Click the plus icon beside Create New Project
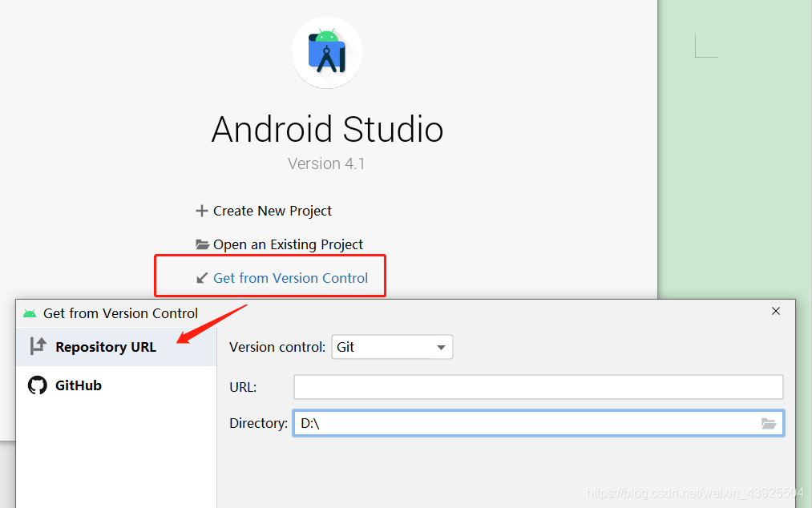The width and height of the screenshot is (812, 508). pos(201,211)
